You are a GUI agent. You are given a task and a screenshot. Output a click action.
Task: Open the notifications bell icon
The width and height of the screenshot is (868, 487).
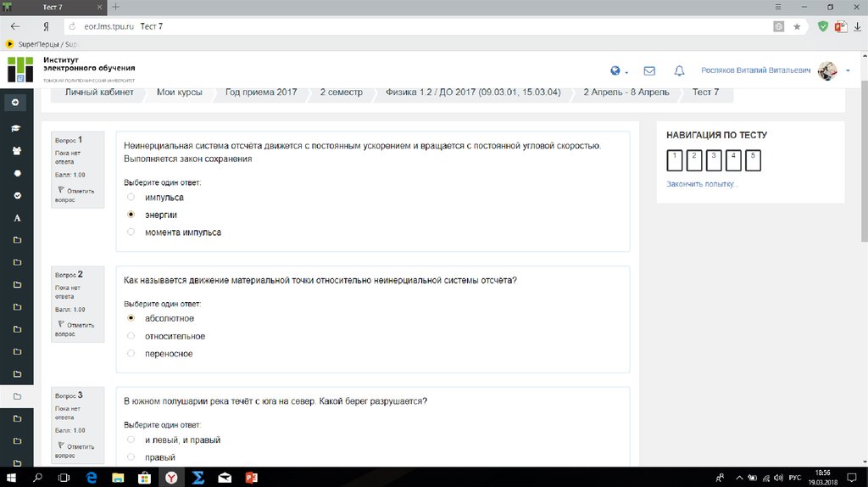coord(679,71)
